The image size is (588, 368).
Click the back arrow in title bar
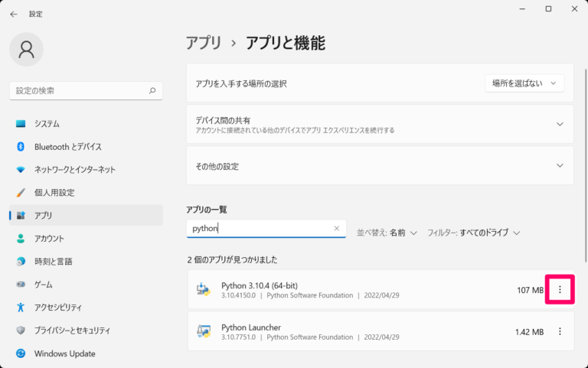(x=14, y=14)
